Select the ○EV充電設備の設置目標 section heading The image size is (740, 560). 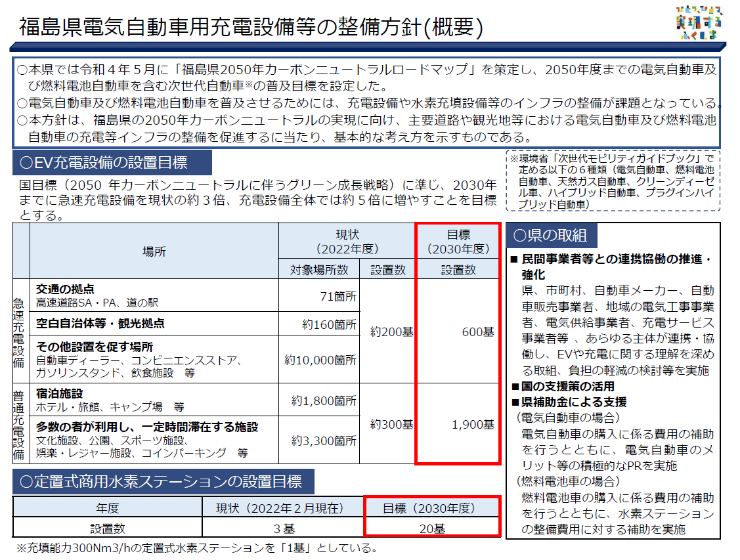coord(112,162)
